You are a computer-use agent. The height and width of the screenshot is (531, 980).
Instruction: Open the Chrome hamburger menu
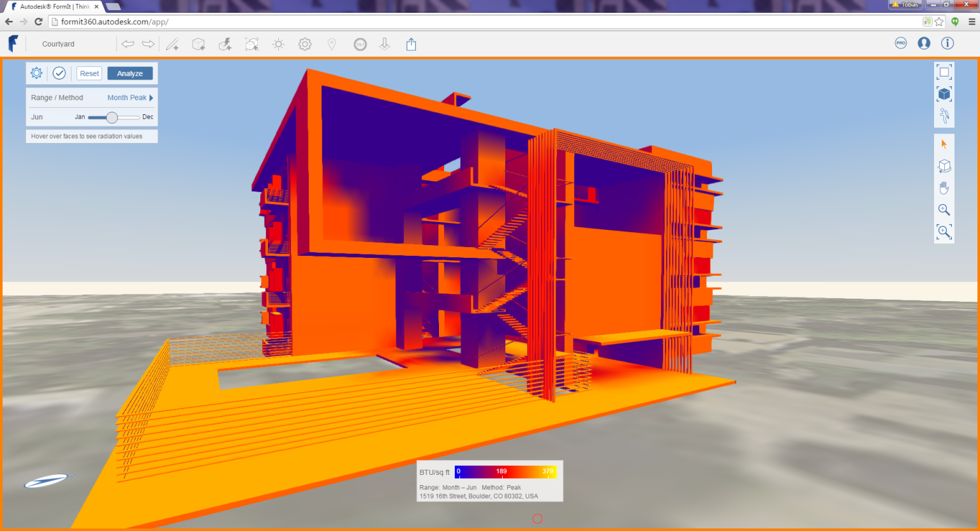click(x=972, y=22)
